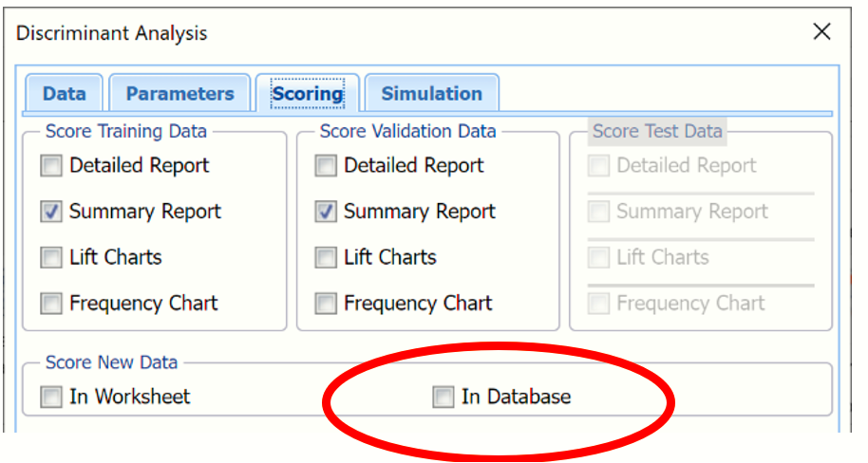Check Frequency Chart under Score Training Data
The width and height of the screenshot is (868, 463).
pyautogui.click(x=51, y=304)
